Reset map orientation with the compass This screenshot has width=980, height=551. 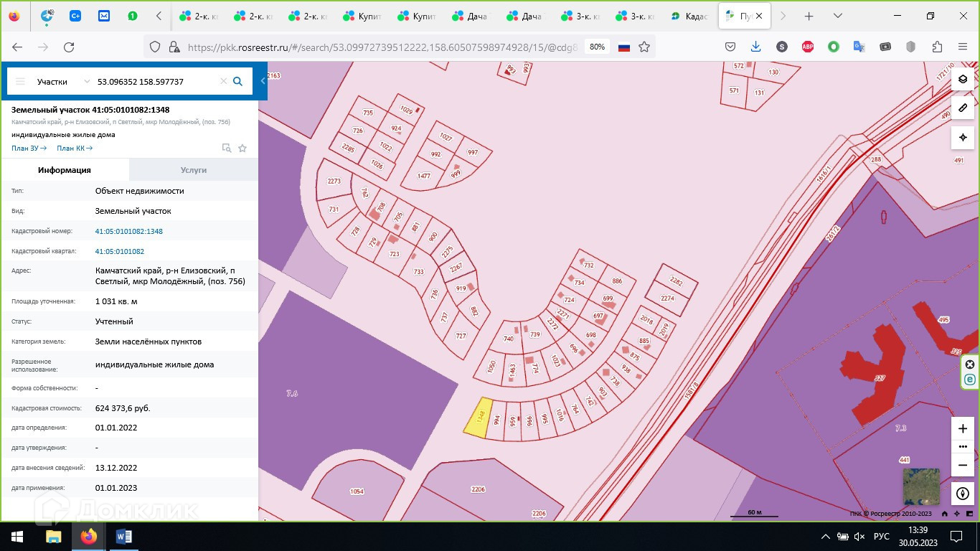pos(963,494)
